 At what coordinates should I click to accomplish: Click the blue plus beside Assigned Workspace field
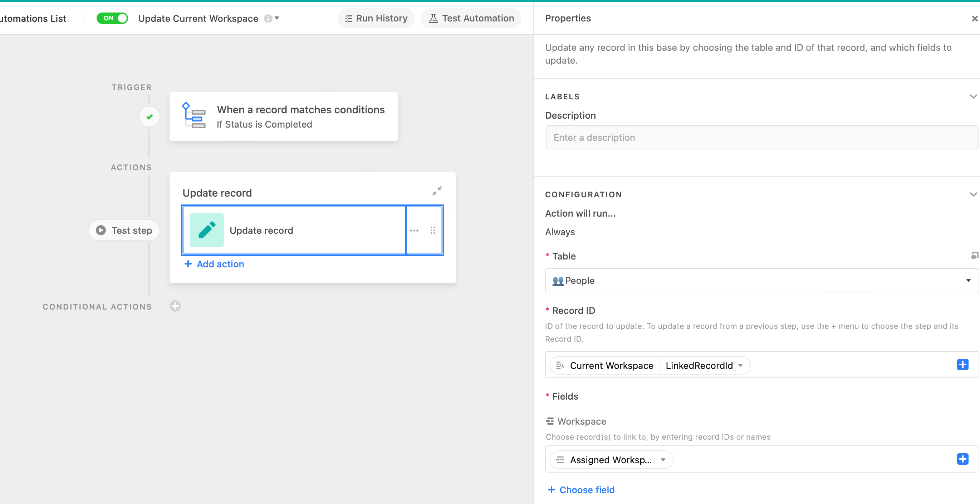point(963,459)
